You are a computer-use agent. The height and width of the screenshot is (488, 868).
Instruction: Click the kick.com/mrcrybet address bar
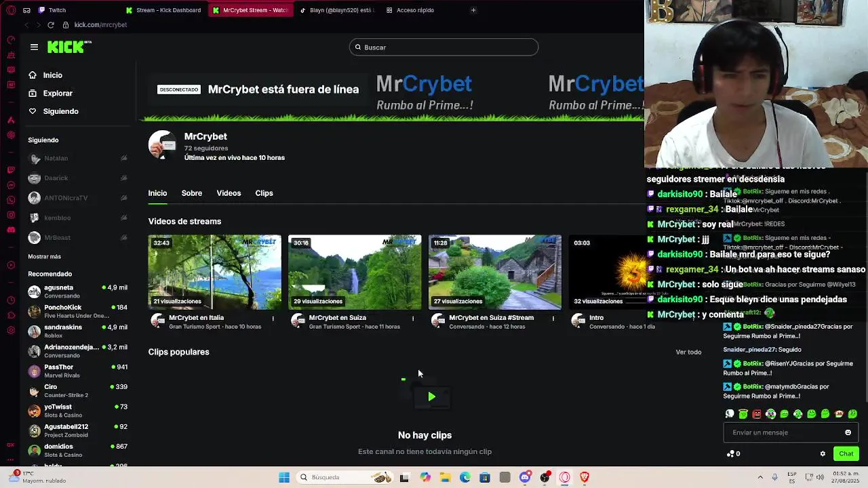click(x=100, y=25)
